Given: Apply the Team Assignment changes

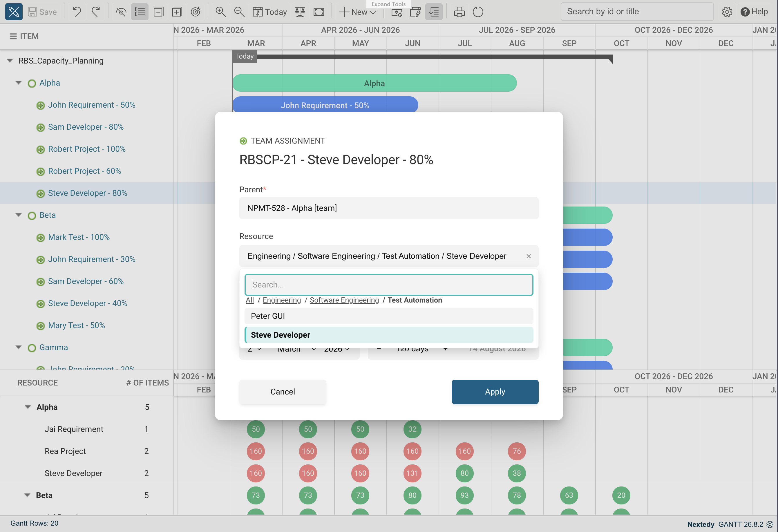Looking at the screenshot, I should (495, 392).
